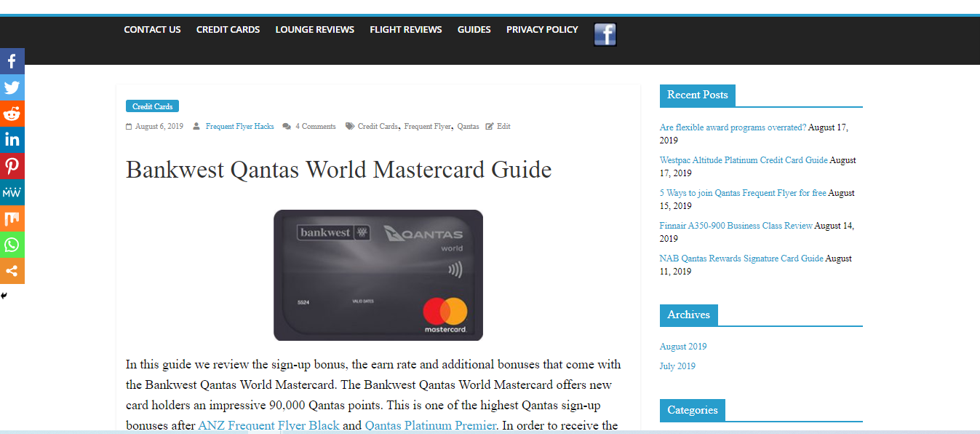Share through the Mix sidebar icon

point(12,218)
